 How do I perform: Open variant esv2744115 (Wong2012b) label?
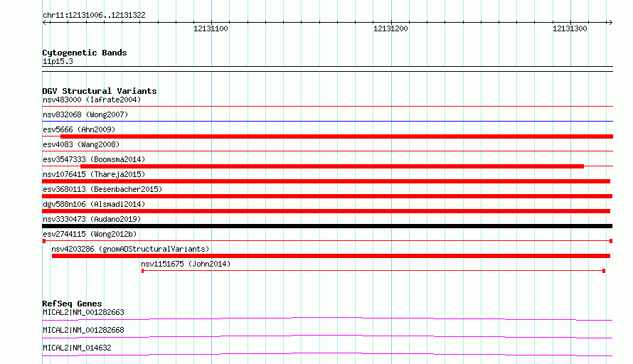pos(90,234)
